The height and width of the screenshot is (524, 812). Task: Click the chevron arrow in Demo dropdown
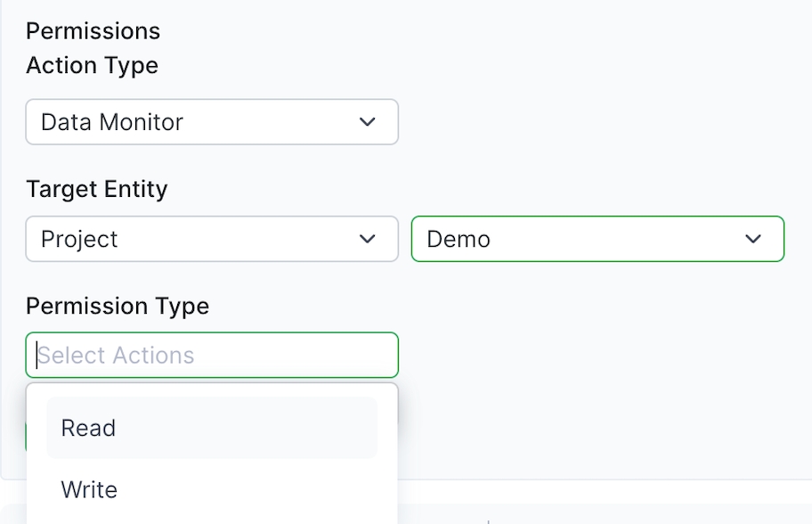click(x=753, y=239)
